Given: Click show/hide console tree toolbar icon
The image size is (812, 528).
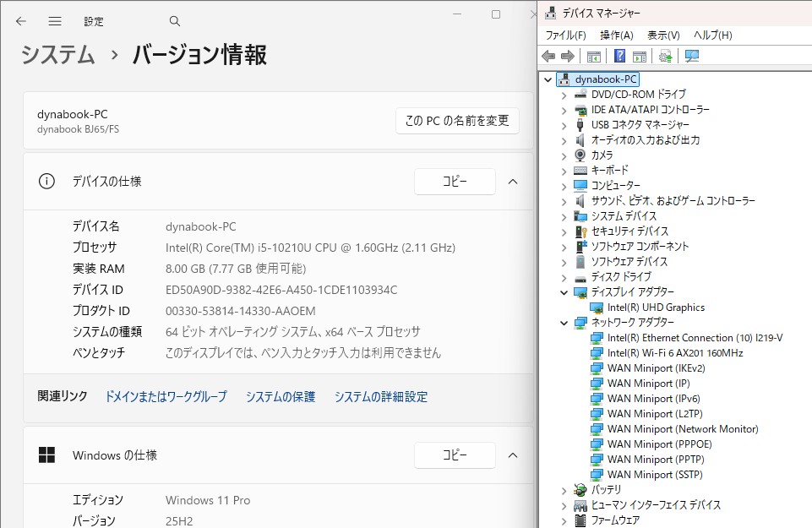Looking at the screenshot, I should tap(594, 56).
